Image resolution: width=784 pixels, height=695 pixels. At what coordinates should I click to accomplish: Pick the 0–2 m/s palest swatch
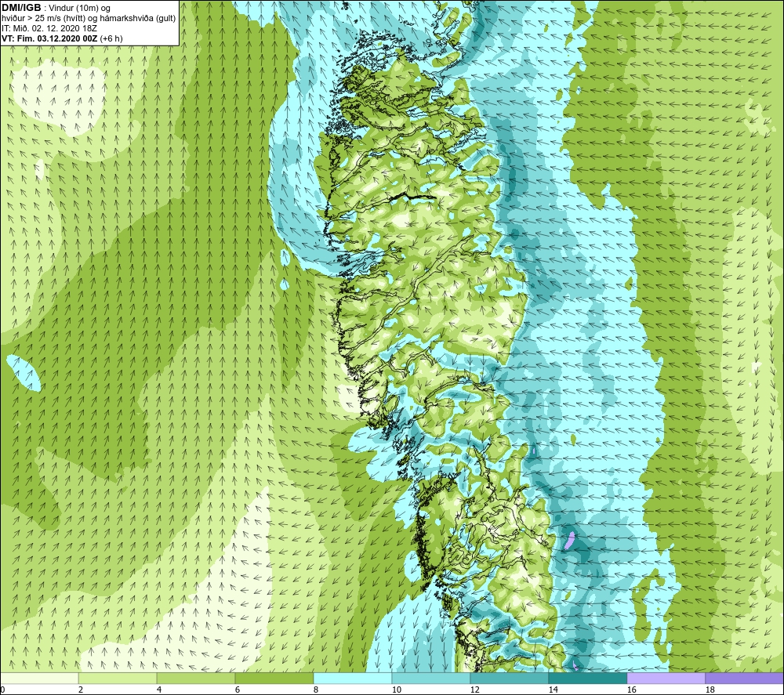39,678
